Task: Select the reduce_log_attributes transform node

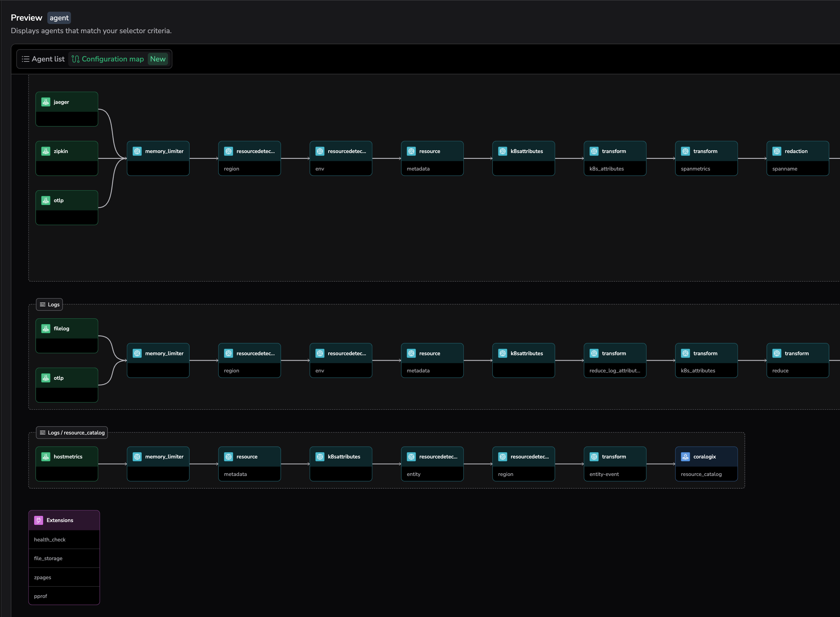Action: pos(615,360)
